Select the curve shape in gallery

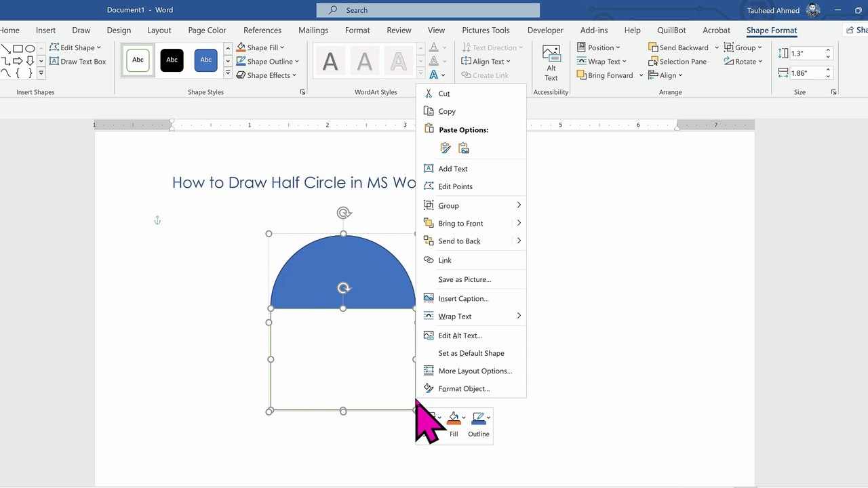tap(5, 73)
